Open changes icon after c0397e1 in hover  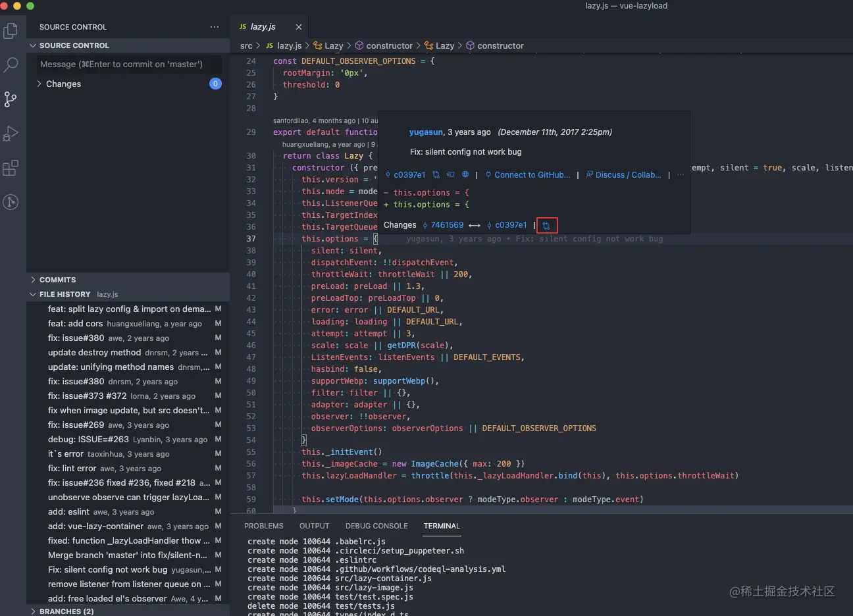point(436,175)
